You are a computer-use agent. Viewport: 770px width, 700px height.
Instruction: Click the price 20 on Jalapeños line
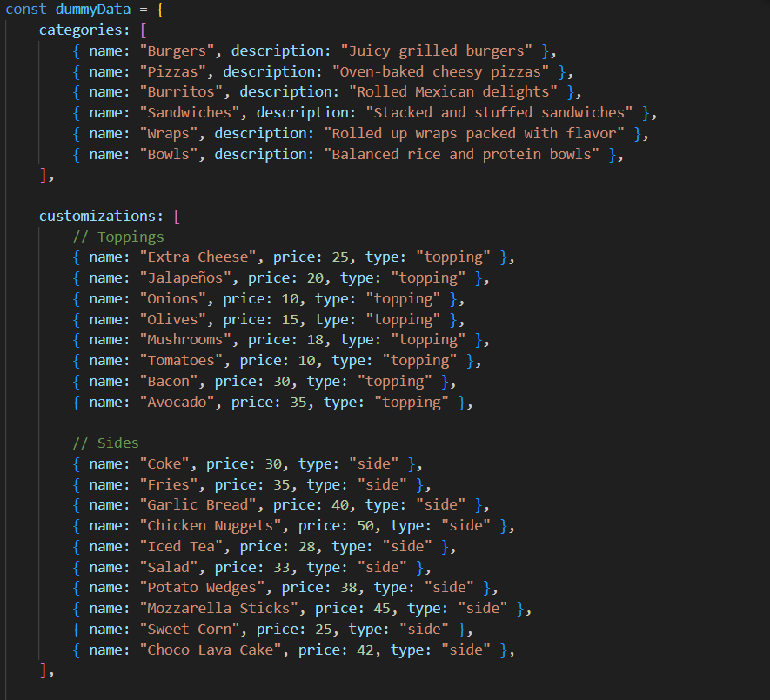[x=315, y=278]
